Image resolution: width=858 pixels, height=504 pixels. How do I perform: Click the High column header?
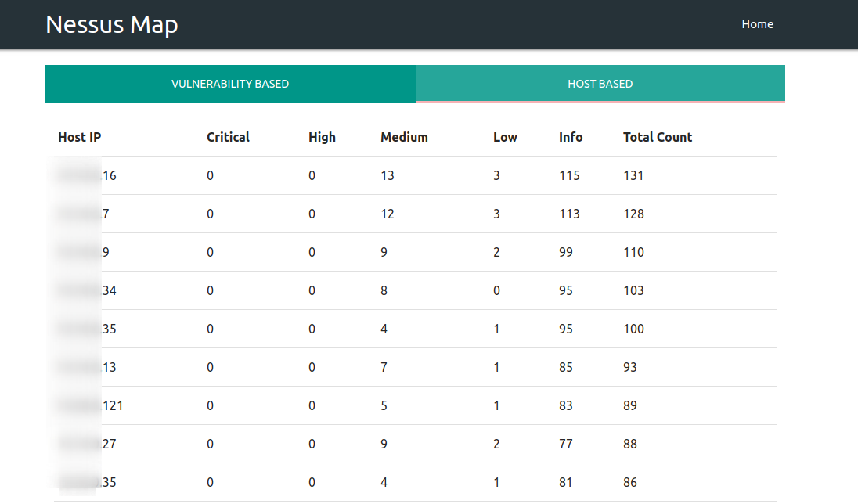(x=322, y=137)
